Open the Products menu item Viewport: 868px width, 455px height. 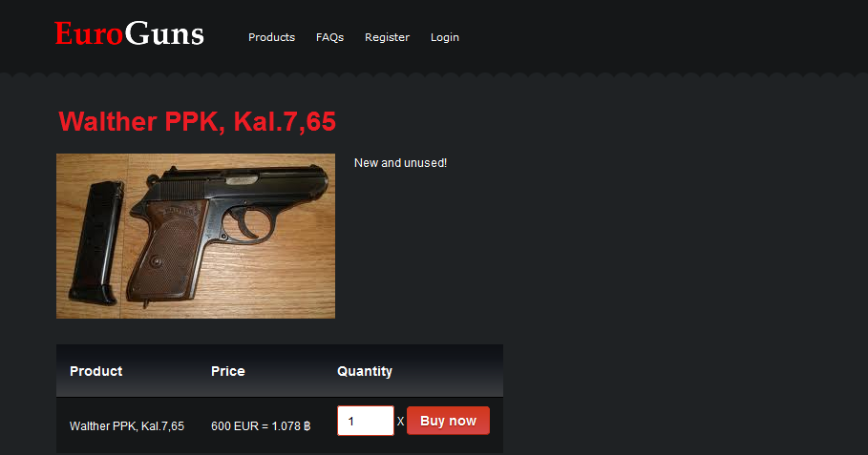pos(271,37)
